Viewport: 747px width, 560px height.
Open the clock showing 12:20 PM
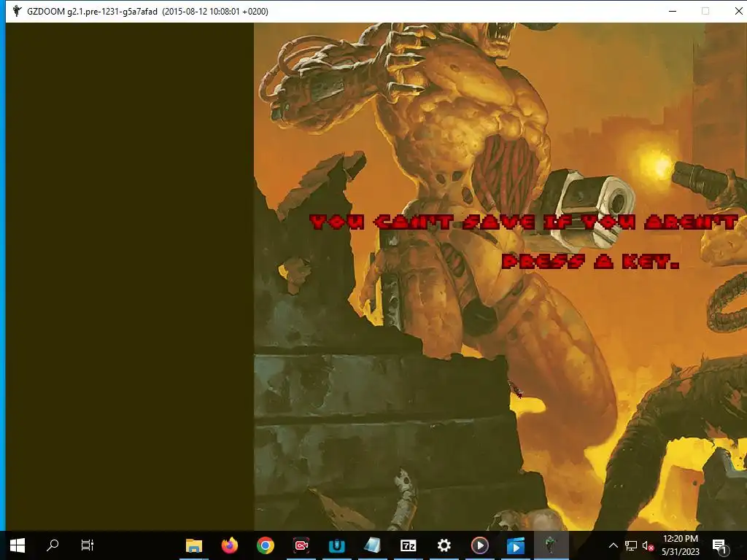pyautogui.click(x=681, y=545)
